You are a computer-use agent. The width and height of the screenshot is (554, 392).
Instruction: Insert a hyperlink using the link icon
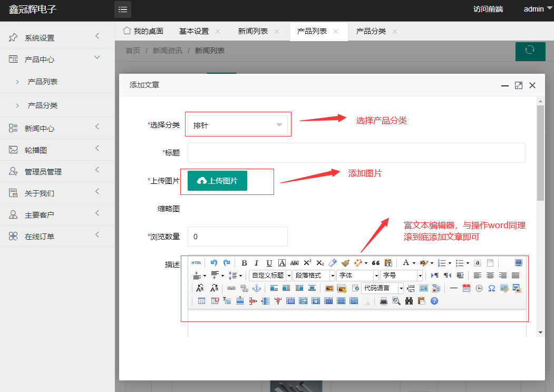[231, 288]
